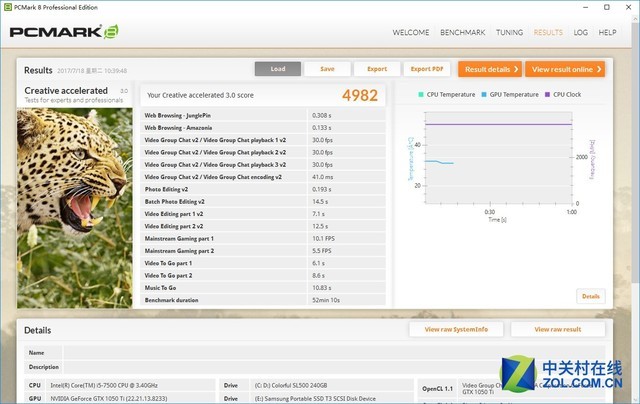The height and width of the screenshot is (404, 640).
Task: Click the results timestamp 2017/7/18
Action: tap(92, 71)
